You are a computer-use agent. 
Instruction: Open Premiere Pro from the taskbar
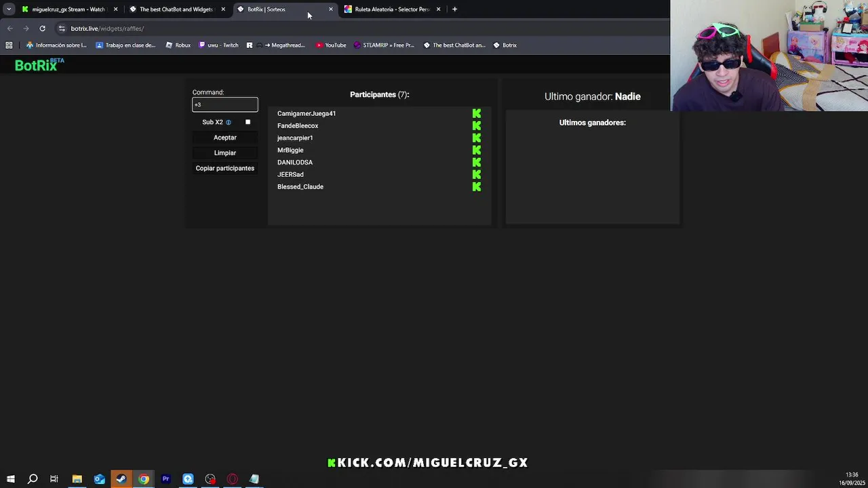coord(165,479)
